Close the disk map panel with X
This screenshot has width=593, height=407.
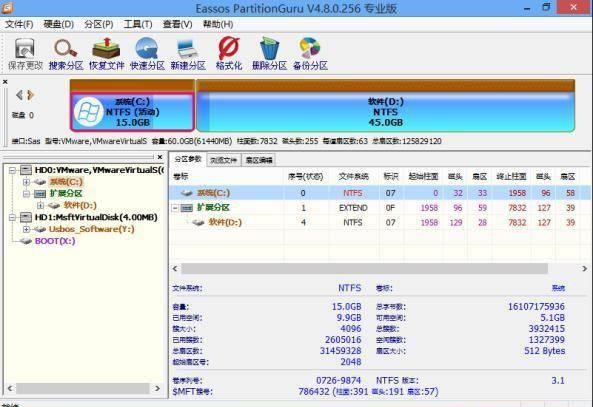click(x=5, y=82)
